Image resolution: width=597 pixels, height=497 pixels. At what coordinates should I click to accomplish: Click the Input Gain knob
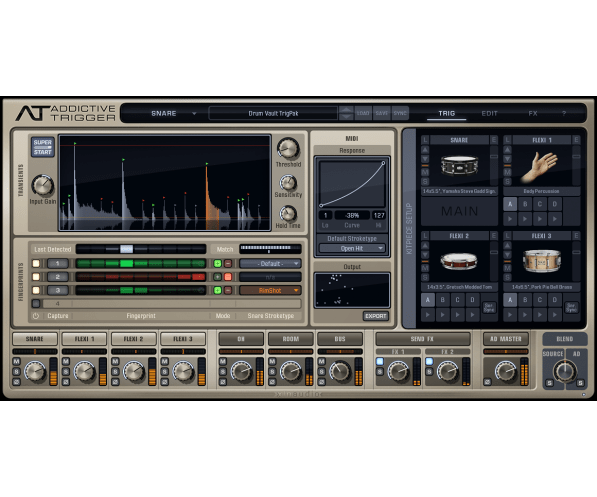pyautogui.click(x=43, y=185)
